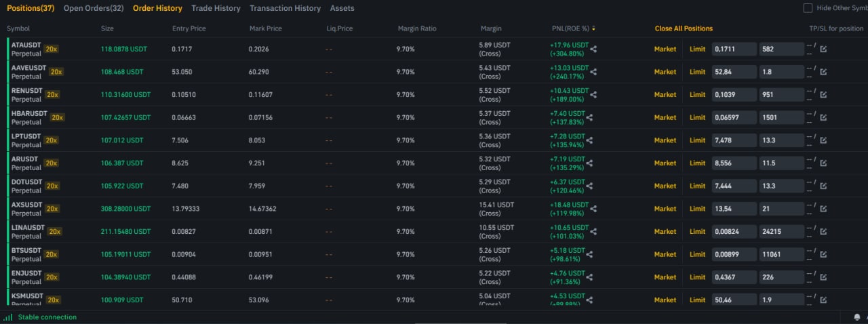This screenshot has height=324, width=868.
Task: Close AXSUSDT position with Limit
Action: point(697,209)
